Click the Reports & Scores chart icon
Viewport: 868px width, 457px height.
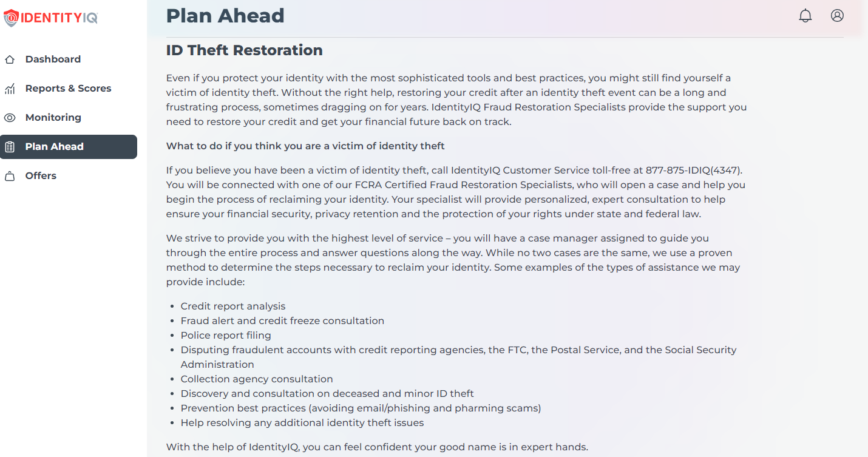click(10, 89)
